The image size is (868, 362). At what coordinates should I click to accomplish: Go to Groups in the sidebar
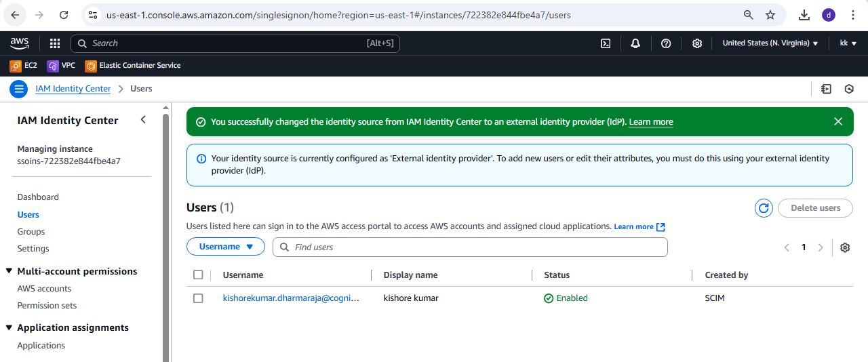31,232
